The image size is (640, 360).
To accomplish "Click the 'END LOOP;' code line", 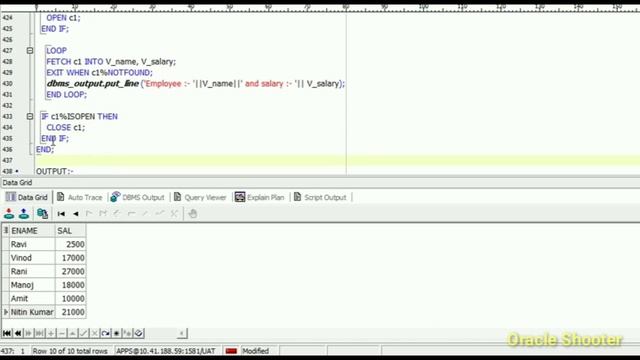I will (67, 95).
